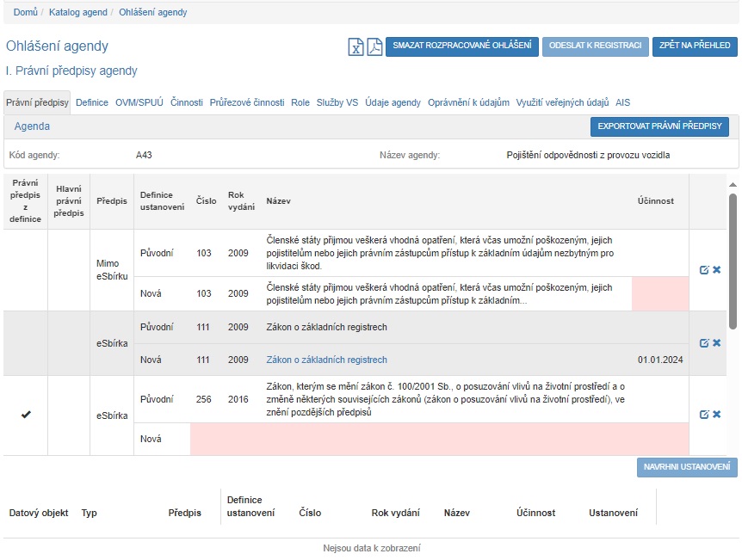Navigate to Katalog agend breadcrumb
This screenshot has height=560, width=742.
tap(78, 12)
